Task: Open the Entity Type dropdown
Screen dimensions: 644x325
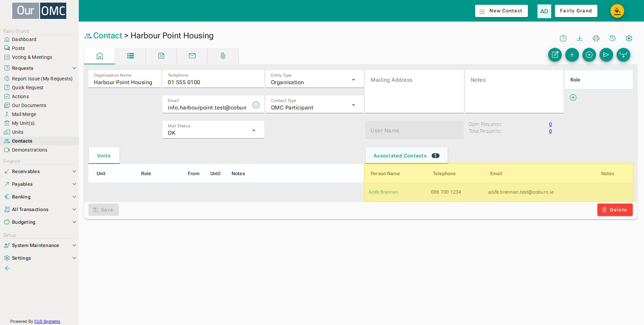Action: point(314,79)
